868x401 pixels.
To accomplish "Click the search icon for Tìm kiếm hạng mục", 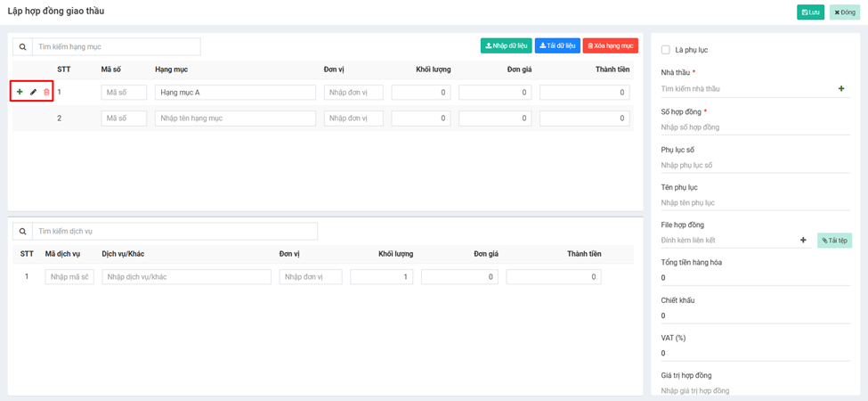I will coord(22,46).
